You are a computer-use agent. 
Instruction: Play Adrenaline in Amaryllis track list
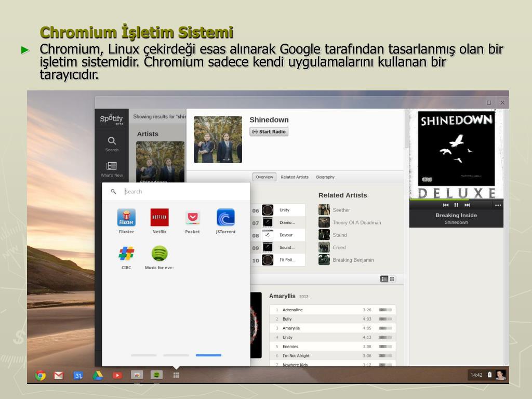(332, 310)
